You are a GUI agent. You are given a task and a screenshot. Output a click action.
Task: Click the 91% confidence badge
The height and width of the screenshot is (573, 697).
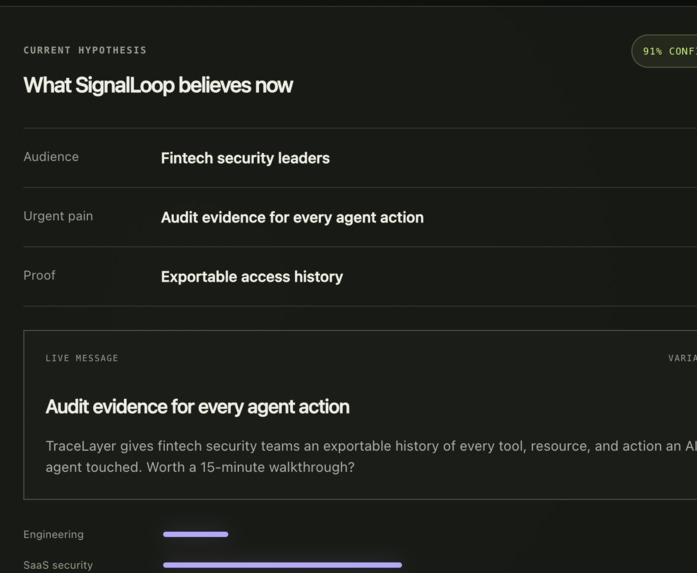coord(664,51)
